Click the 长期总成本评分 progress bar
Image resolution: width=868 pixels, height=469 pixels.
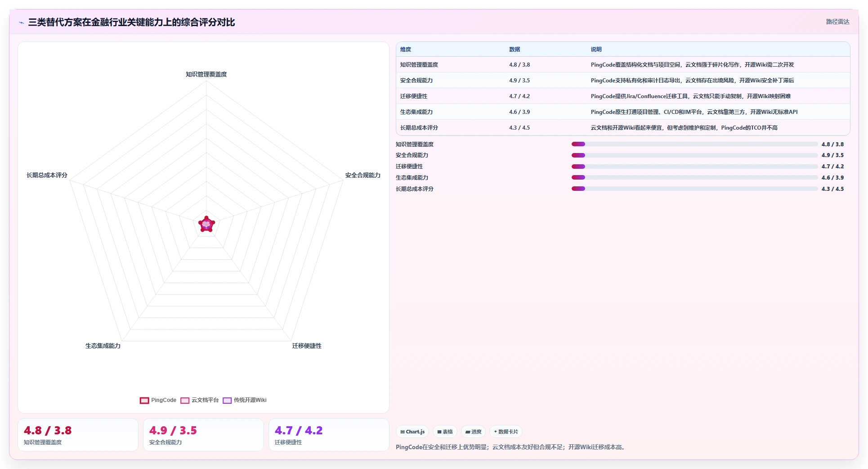click(694, 189)
